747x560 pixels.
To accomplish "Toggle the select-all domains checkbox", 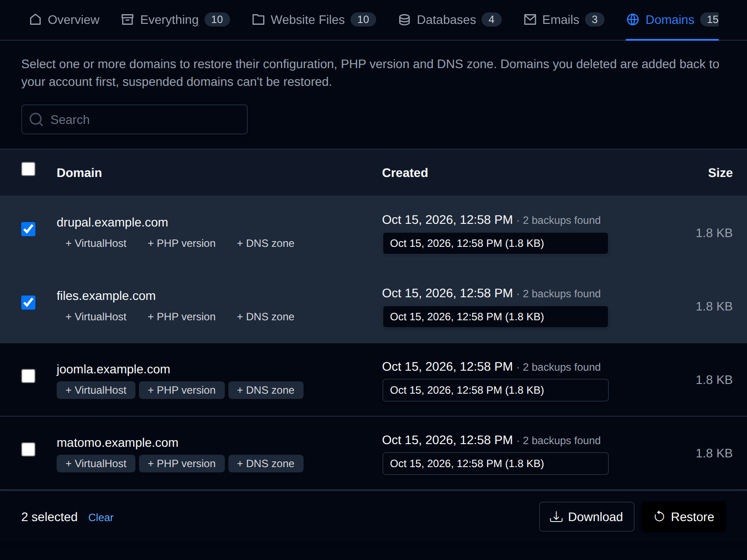I will tap(28, 169).
